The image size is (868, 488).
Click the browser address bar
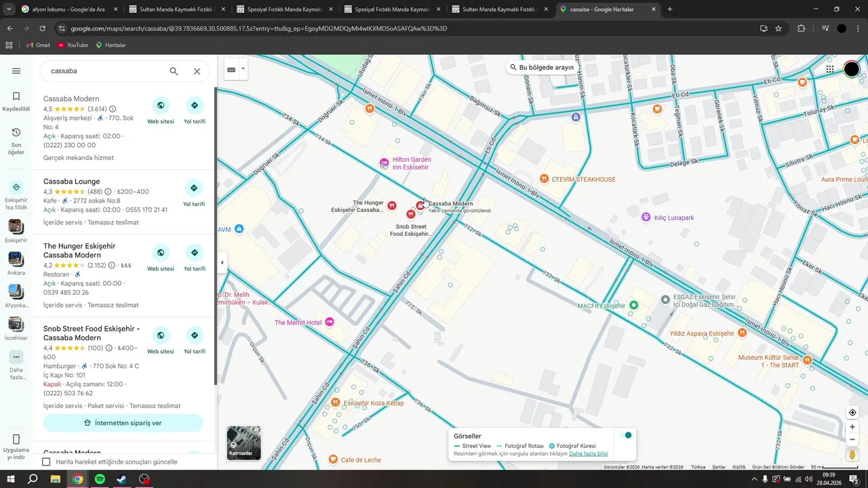(407, 28)
